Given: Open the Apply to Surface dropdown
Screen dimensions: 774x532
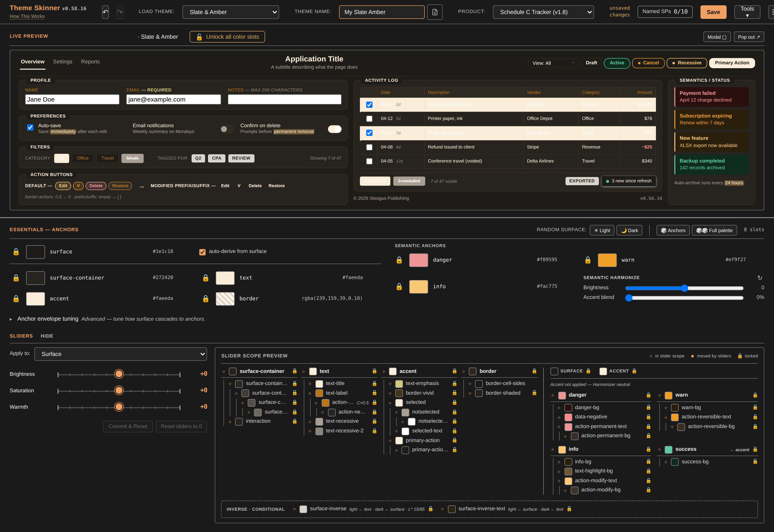Looking at the screenshot, I should 121,354.
